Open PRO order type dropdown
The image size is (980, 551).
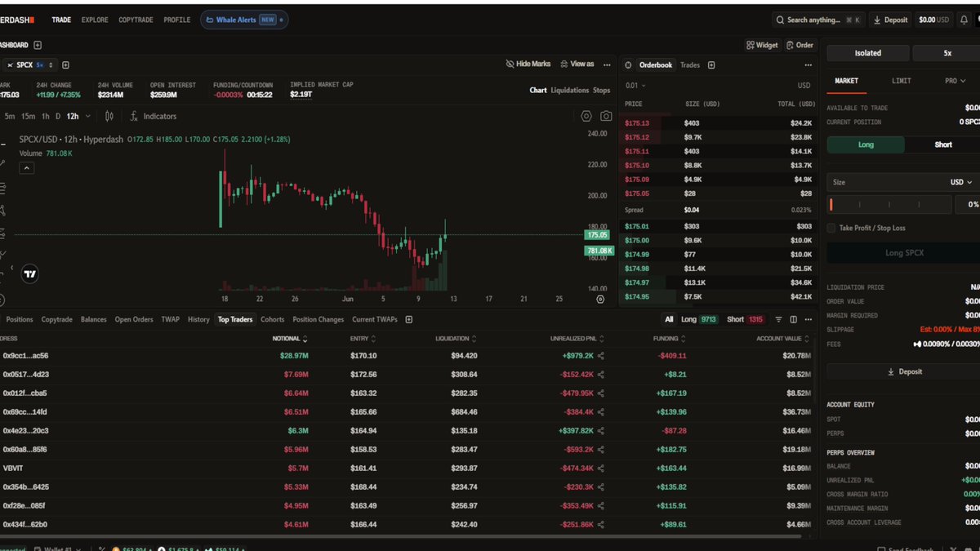click(x=954, y=81)
